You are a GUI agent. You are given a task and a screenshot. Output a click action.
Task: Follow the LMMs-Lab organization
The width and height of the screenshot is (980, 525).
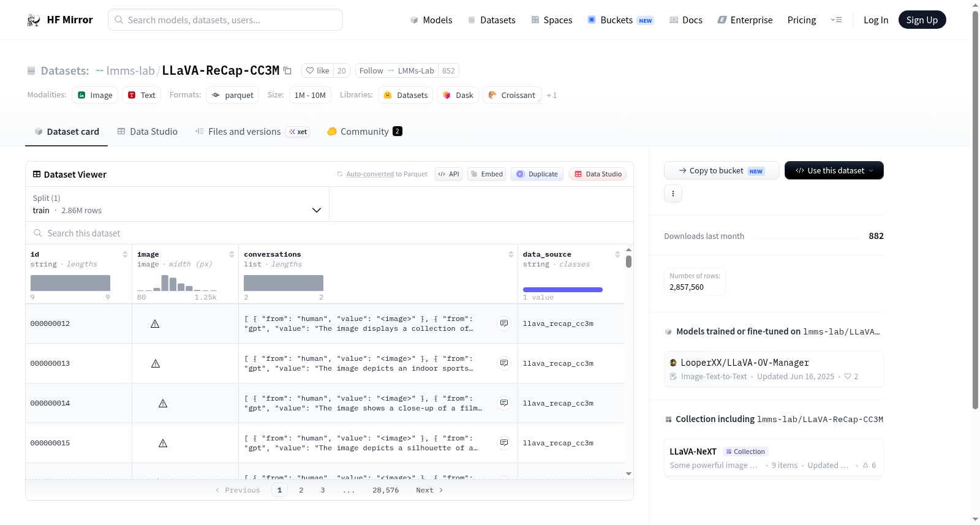coord(396,70)
